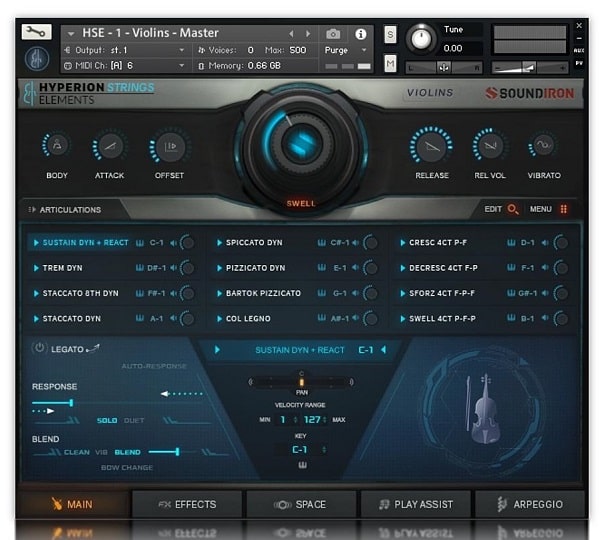The width and height of the screenshot is (600, 540).
Task: Click keyswitch keyboard icon for Pizzicato Dyn
Action: pyautogui.click(x=322, y=268)
